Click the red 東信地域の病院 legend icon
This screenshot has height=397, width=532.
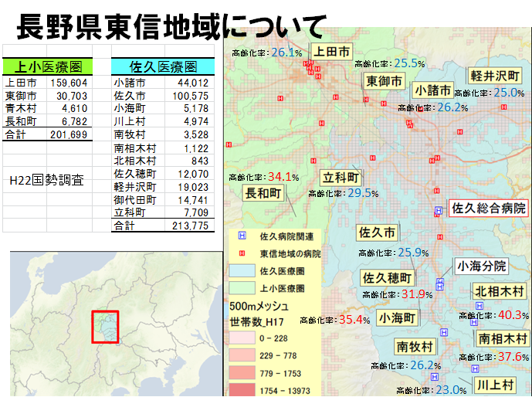[x=241, y=253]
